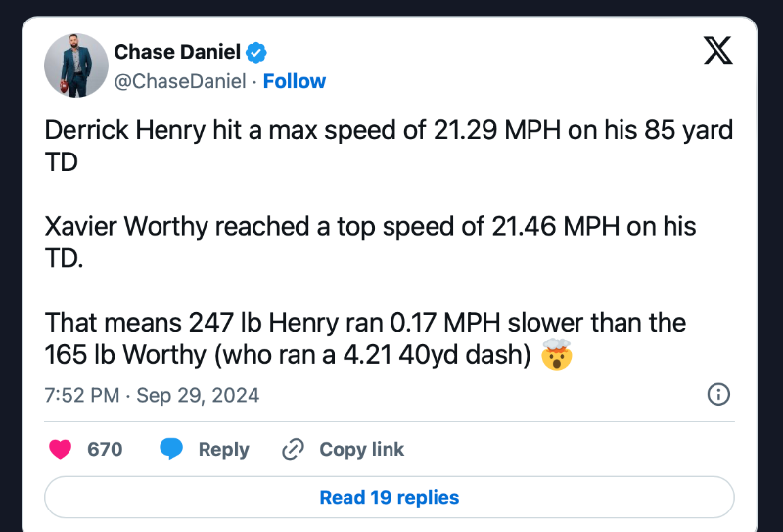The image size is (783, 532).
Task: Click the chain link icon
Action: click(293, 450)
